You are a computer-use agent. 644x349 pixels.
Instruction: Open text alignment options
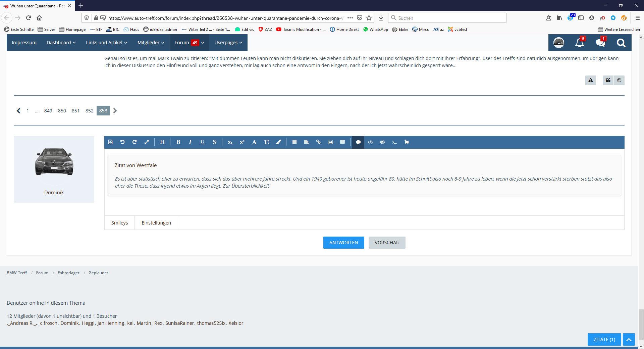(x=306, y=142)
